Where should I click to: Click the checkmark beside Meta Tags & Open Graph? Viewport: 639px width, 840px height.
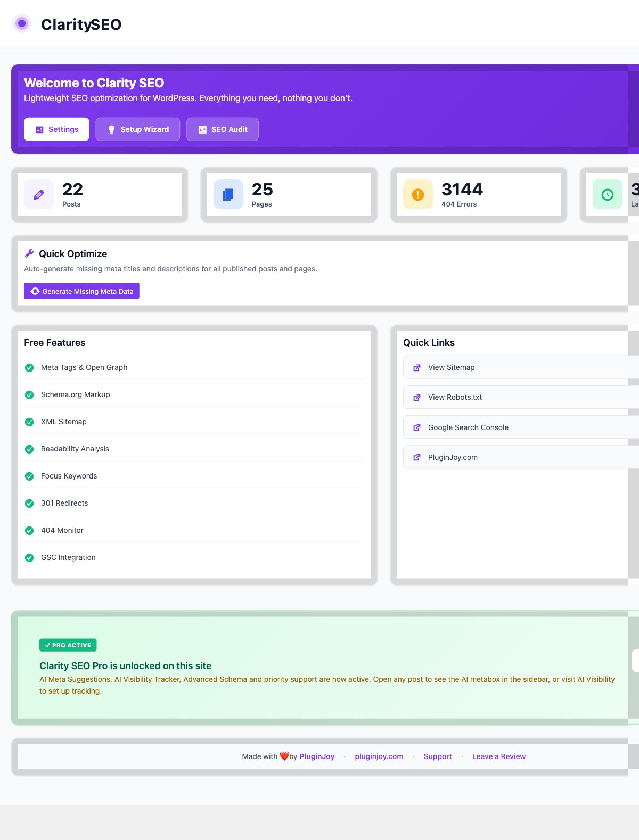click(x=29, y=368)
